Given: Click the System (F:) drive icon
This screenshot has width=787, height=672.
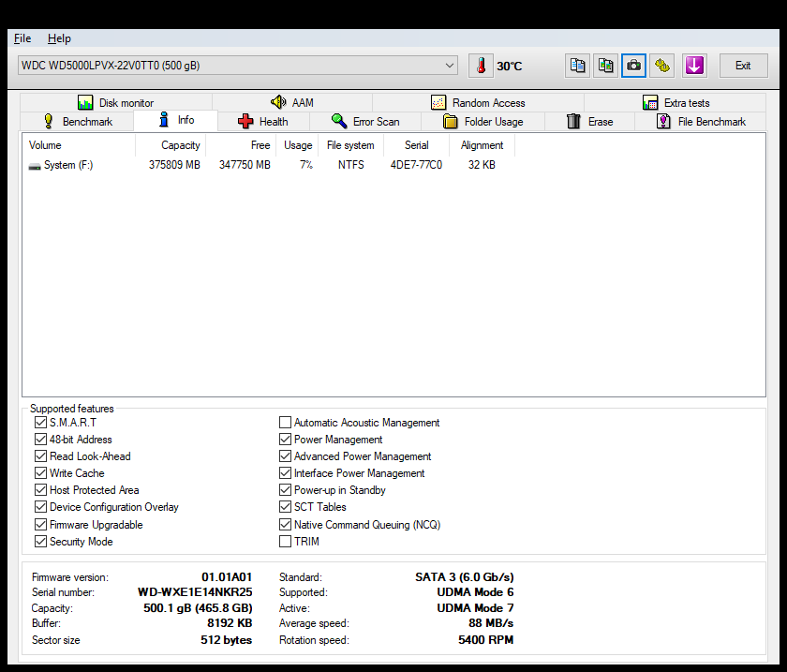Looking at the screenshot, I should point(35,166).
